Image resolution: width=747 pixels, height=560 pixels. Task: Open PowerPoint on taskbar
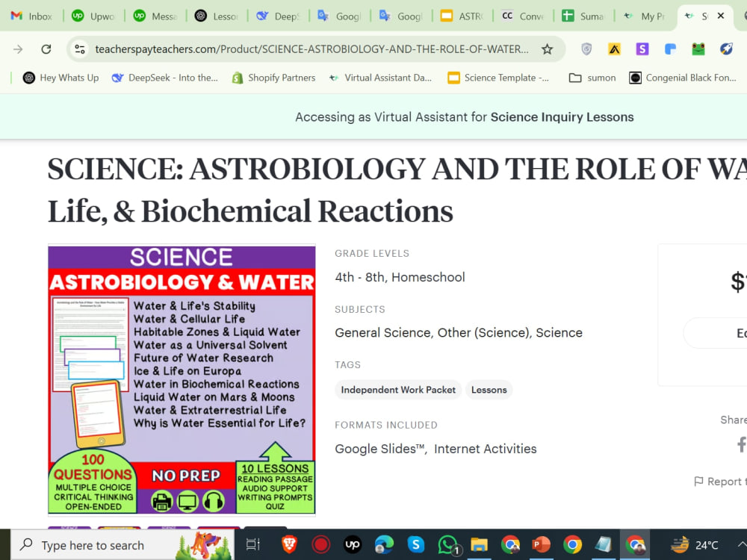[541, 544]
